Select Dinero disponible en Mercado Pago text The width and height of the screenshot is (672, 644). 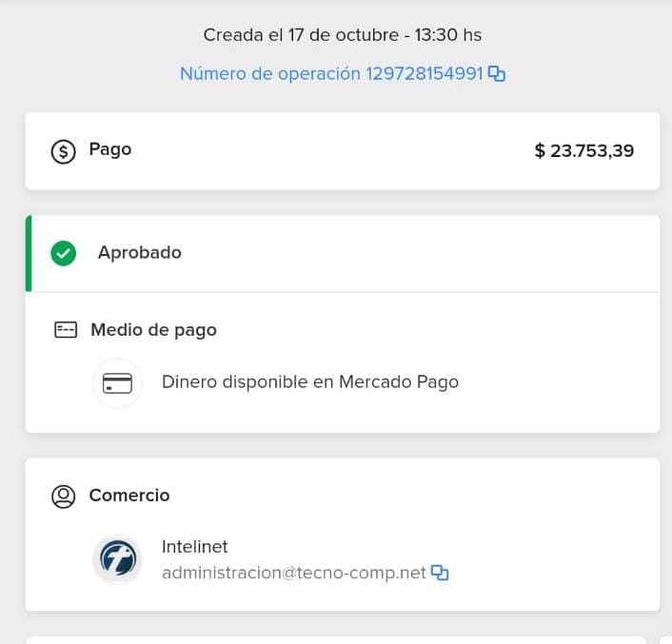(309, 382)
